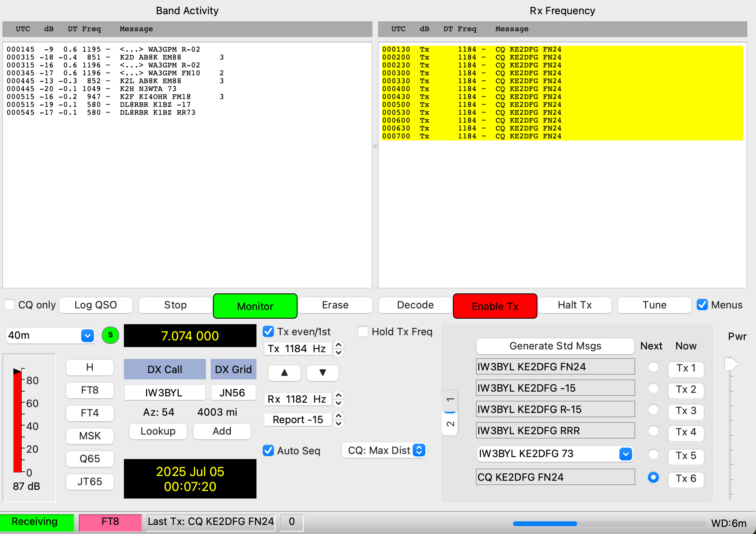Increase Tx frequency with stepper arrow

339,345
